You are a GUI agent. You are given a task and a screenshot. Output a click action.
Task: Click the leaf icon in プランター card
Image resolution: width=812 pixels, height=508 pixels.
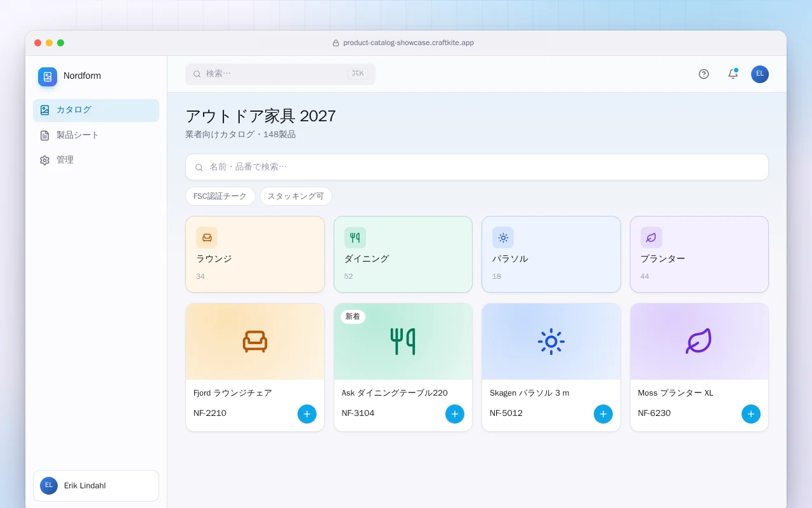point(652,237)
